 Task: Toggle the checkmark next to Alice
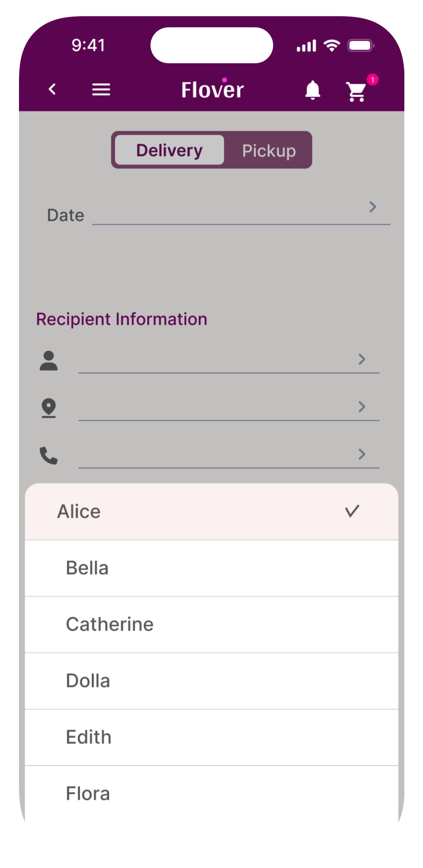352,511
